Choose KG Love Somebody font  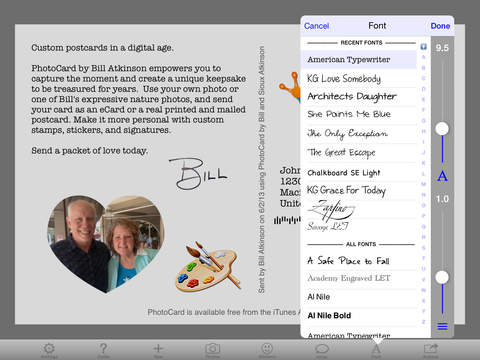(359, 78)
